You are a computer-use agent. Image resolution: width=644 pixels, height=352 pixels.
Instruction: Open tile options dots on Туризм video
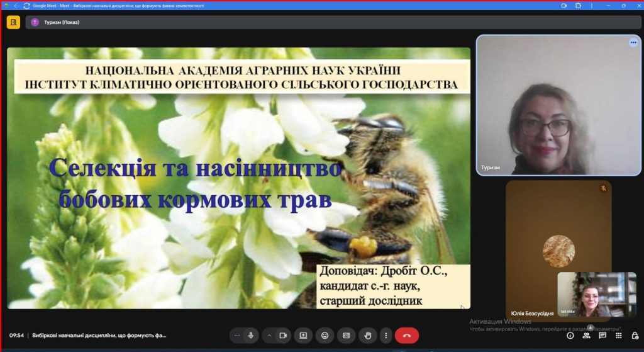click(x=633, y=42)
